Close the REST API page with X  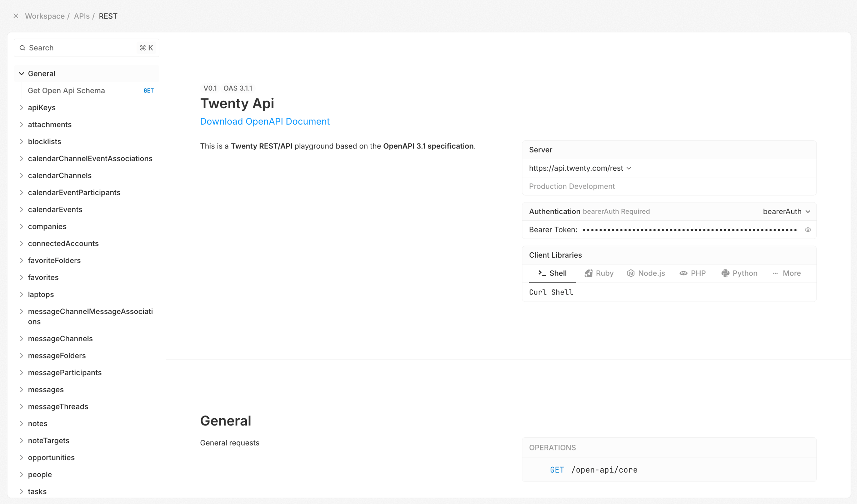(16, 16)
